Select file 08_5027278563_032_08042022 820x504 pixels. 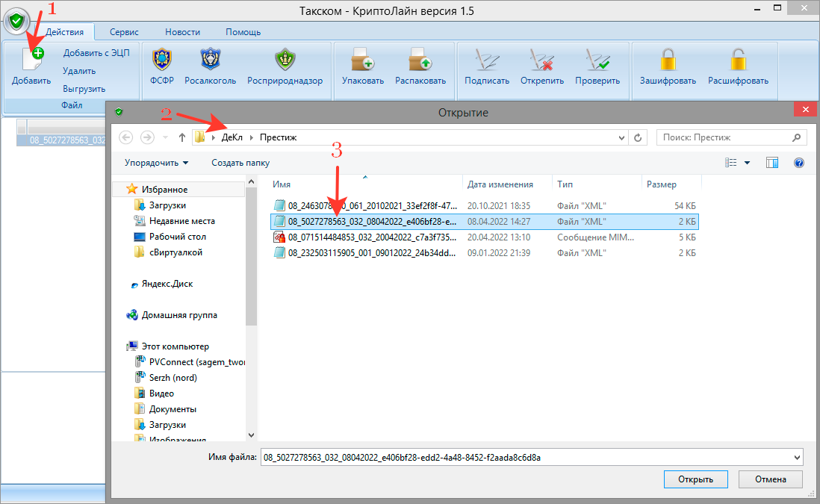tap(484, 222)
